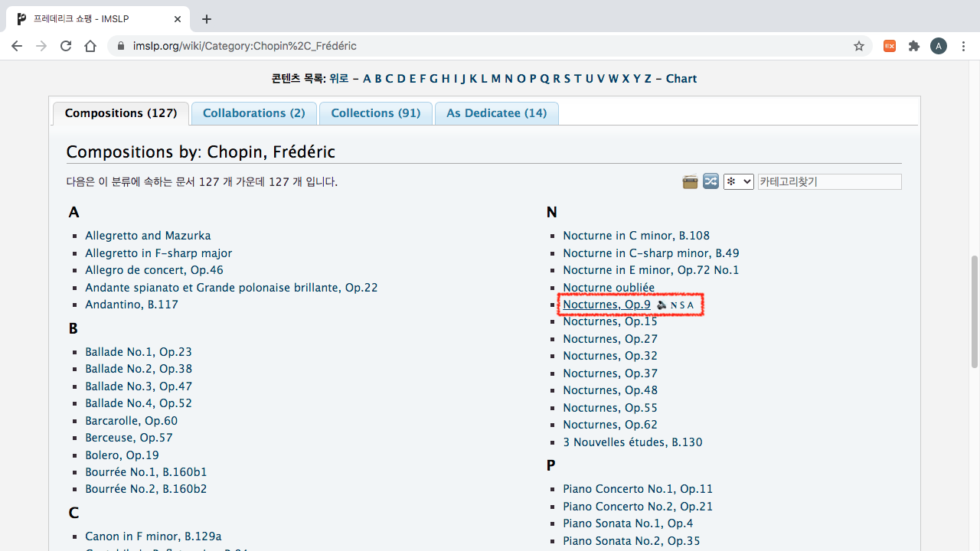Open Allegretto in F-sharp major
980x551 pixels.
pyautogui.click(x=158, y=253)
